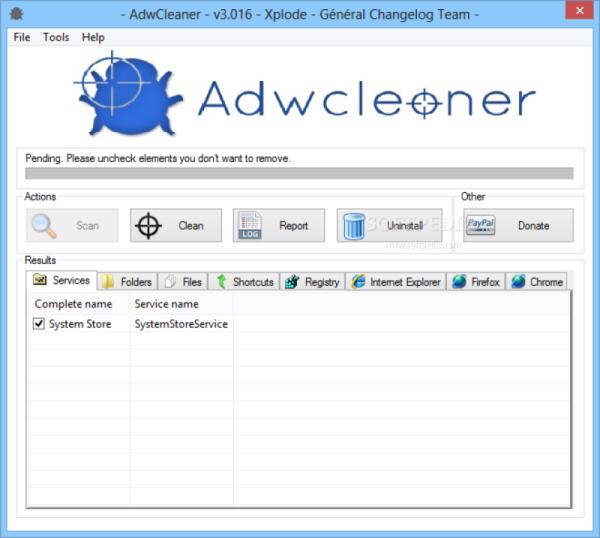Click the pending progress bar
The width and height of the screenshot is (600, 538).
point(299,173)
